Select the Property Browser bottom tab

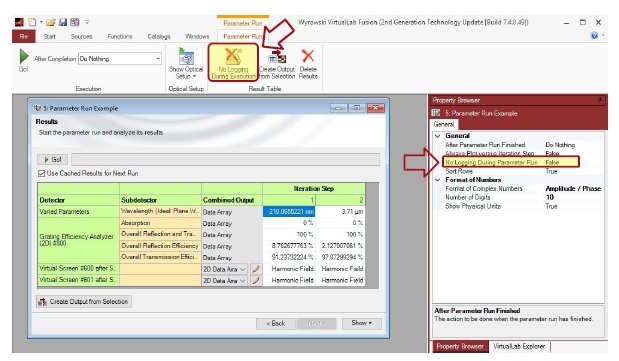460,346
